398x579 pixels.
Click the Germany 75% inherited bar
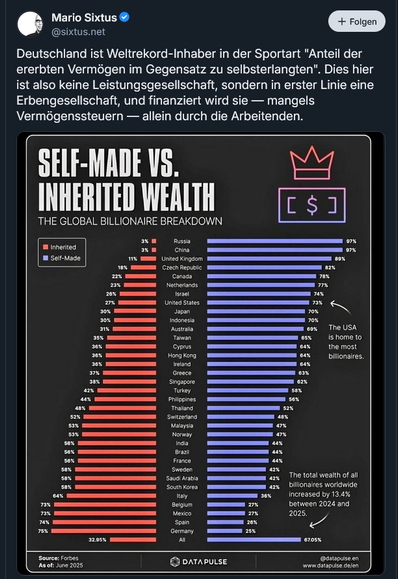103,531
